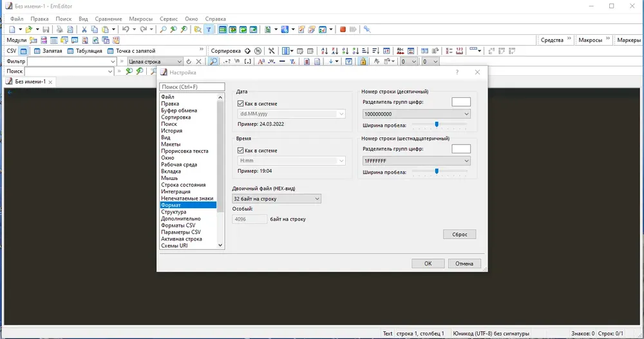Open the '32 байт на строку' dropdown
The height and width of the screenshot is (339, 644).
[276, 199]
